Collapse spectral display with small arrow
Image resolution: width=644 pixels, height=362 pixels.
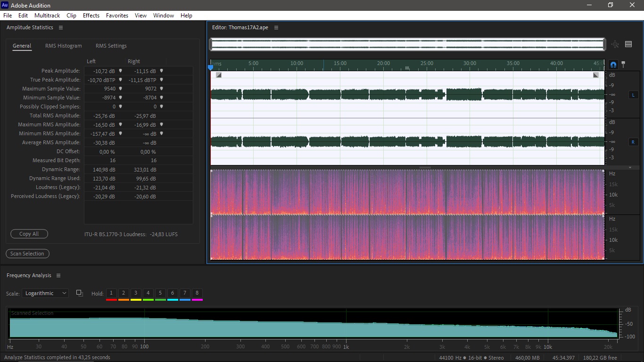(x=630, y=167)
